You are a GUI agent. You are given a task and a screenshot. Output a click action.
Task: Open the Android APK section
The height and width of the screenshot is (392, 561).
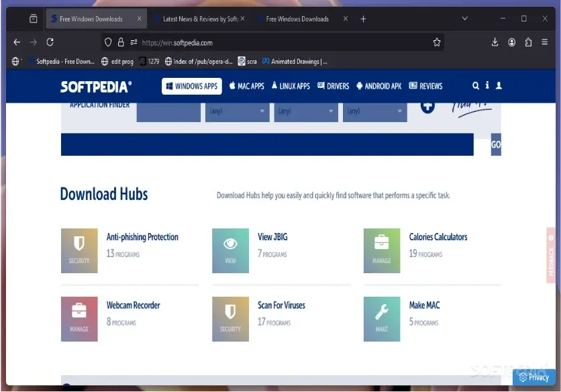379,86
